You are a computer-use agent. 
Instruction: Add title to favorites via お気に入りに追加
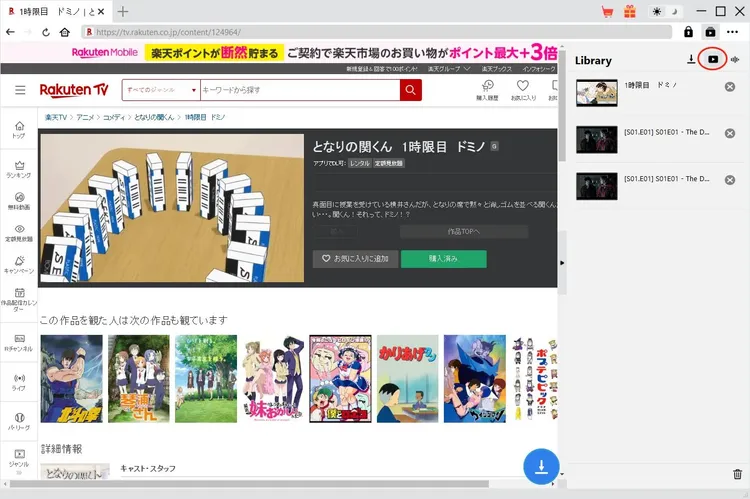point(355,259)
